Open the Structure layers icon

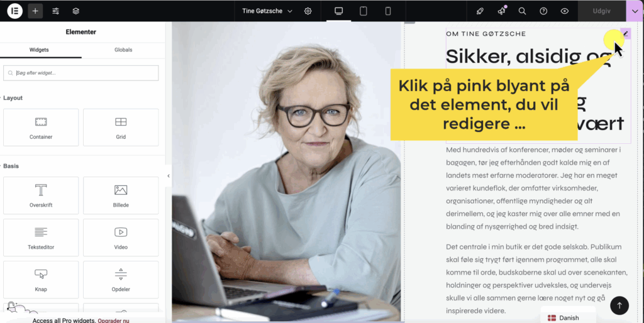click(76, 11)
